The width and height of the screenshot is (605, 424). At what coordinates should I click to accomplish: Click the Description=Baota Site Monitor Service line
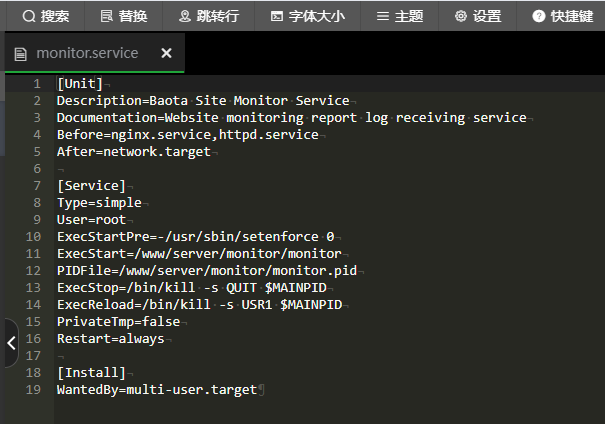[203, 101]
